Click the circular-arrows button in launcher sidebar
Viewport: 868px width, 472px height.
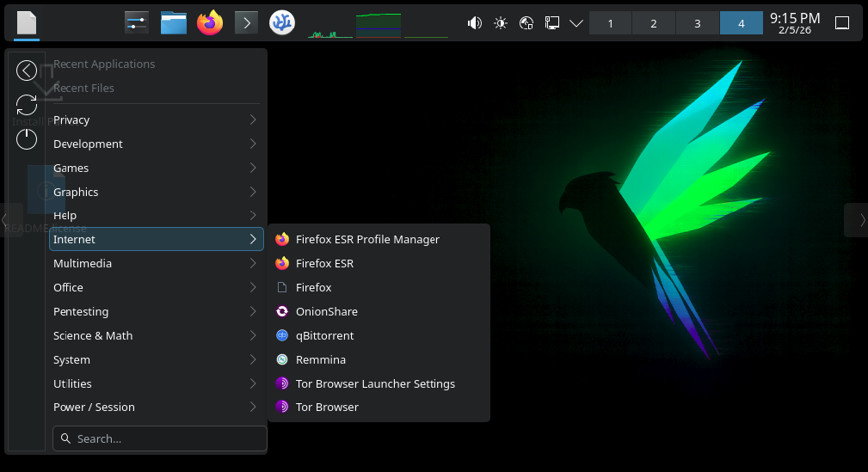[27, 105]
